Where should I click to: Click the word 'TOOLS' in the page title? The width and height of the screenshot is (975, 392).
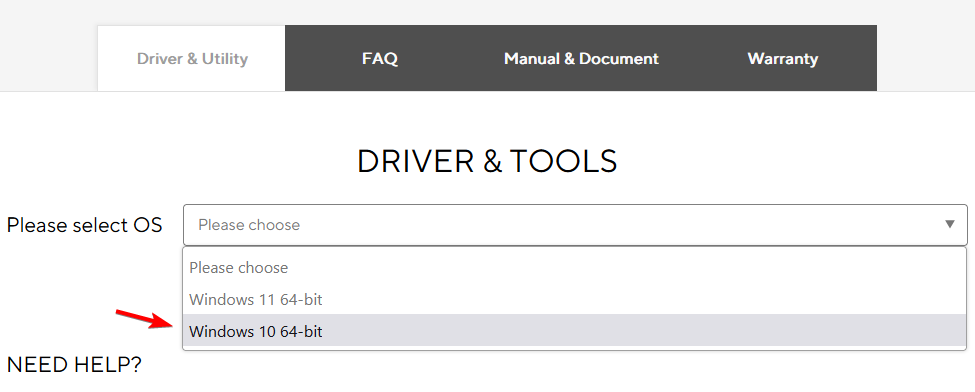coord(563,161)
